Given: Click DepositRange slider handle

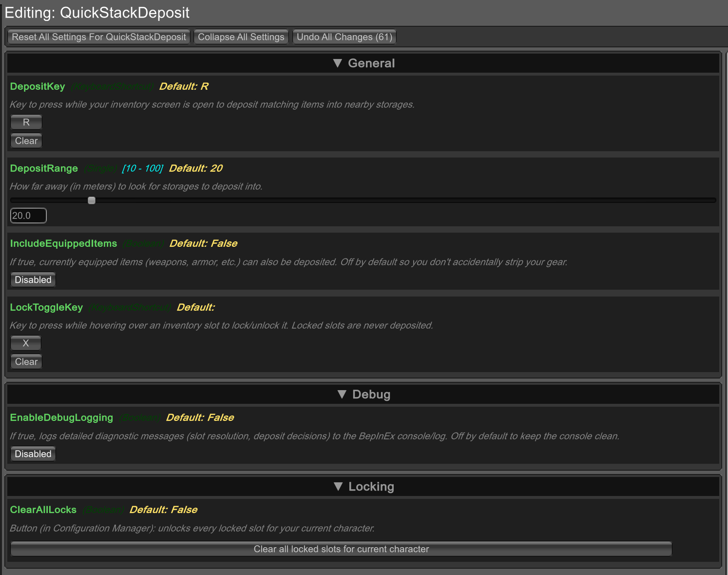Looking at the screenshot, I should pos(92,200).
